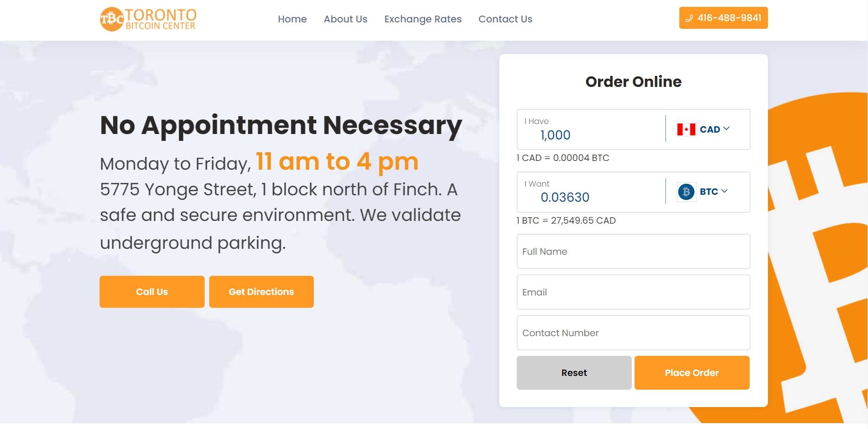Click the Canadian flag icon

pos(686,129)
